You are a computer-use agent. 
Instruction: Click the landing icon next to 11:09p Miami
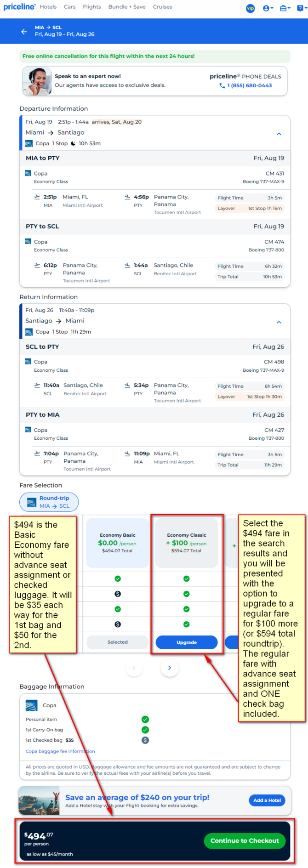(127, 454)
